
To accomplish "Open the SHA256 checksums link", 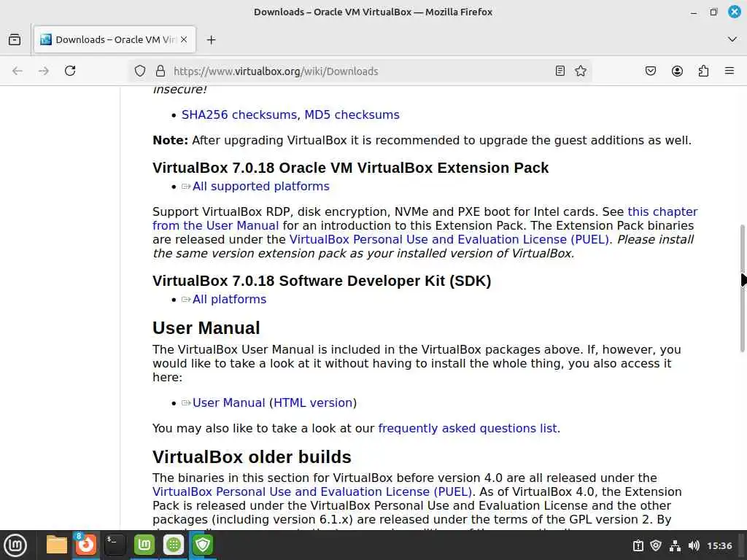I will coord(239,114).
